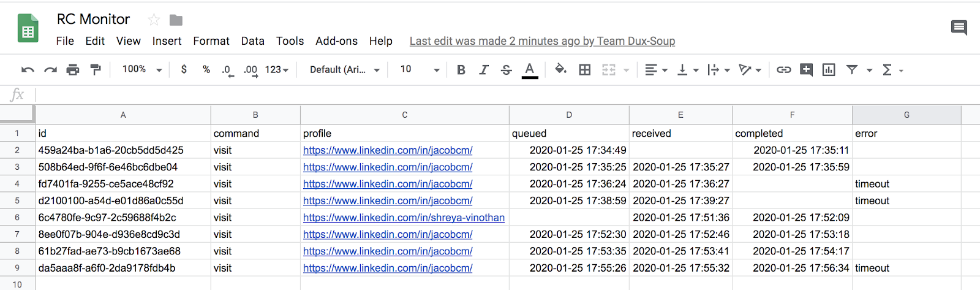Click the Google Sheets home icon
The width and height of the screenshot is (980, 290).
click(x=28, y=29)
